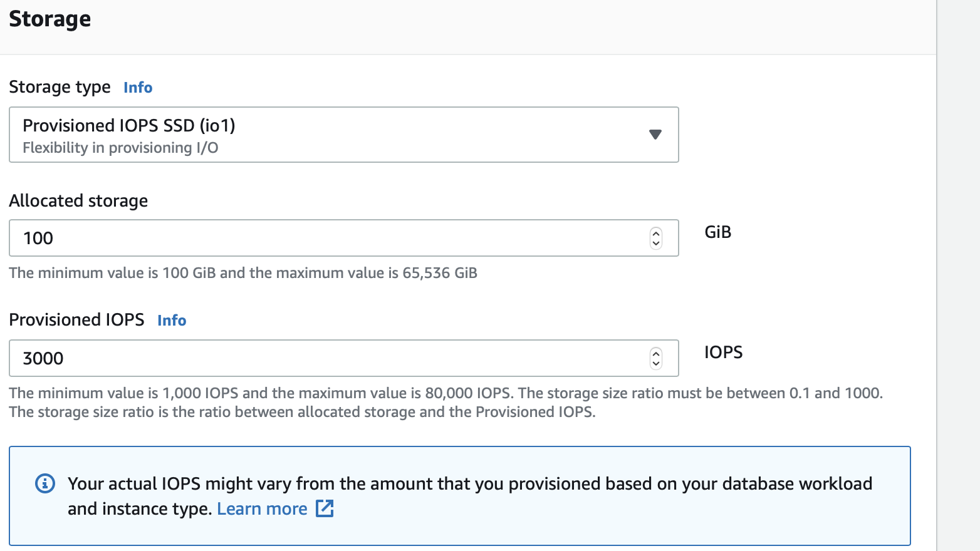Open Info link beside Storage type
Image resolution: width=980 pixels, height=551 pixels.
pyautogui.click(x=138, y=88)
